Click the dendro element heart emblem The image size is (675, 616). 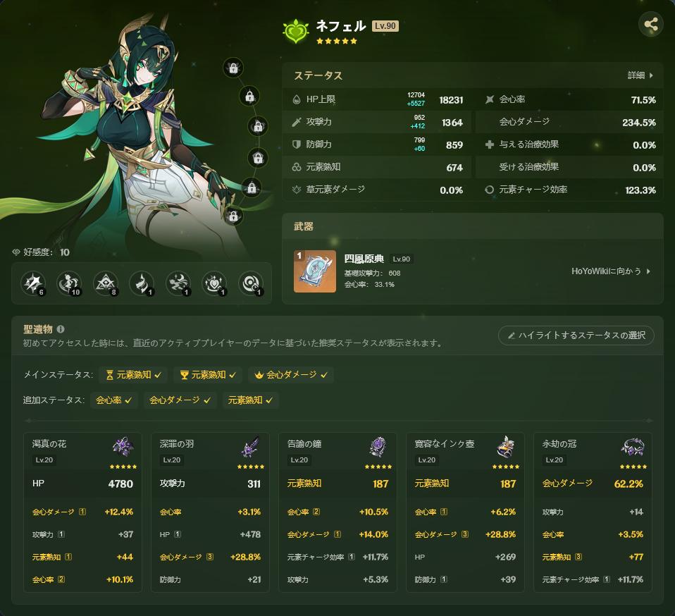(296, 31)
